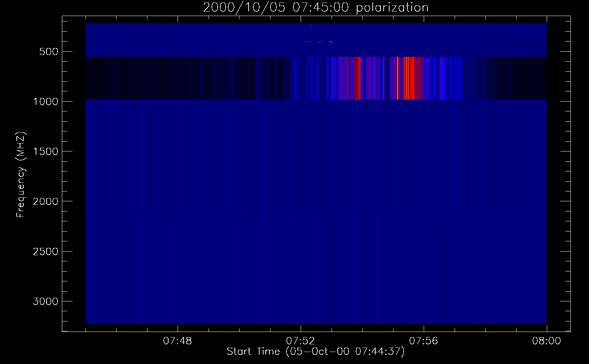Click the plot title '2000/10/05 07:45:00 polarization'
589x364 pixels.
(316, 8)
